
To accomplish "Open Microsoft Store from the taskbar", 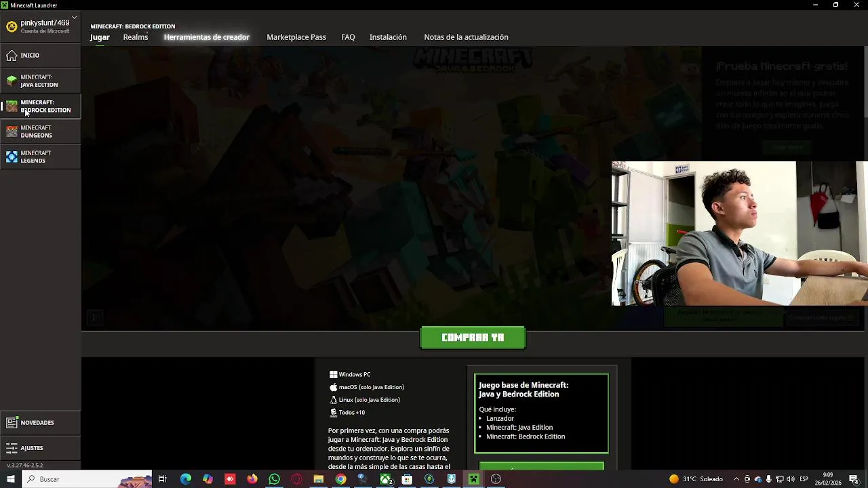I will (407, 479).
